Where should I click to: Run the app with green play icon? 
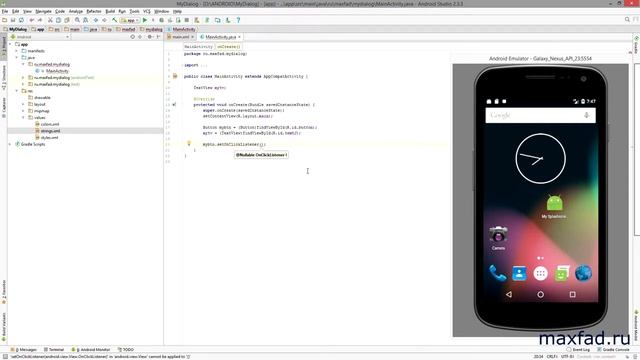tap(144, 20)
